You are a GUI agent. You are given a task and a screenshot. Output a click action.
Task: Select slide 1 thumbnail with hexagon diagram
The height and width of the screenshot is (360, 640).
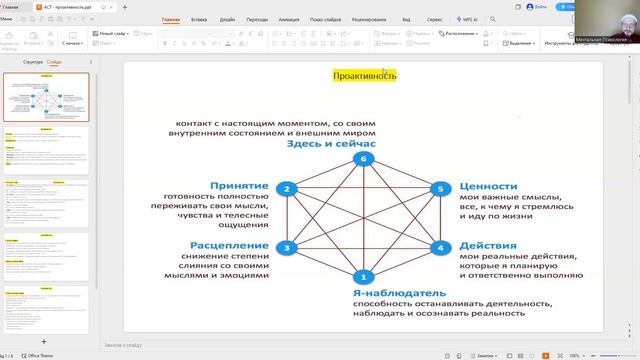click(x=46, y=97)
